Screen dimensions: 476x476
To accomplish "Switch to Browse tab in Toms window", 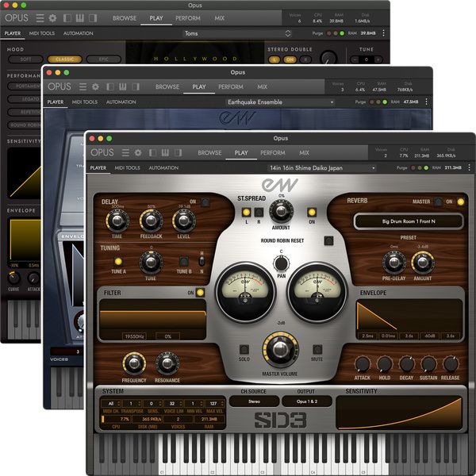I will coord(125,18).
